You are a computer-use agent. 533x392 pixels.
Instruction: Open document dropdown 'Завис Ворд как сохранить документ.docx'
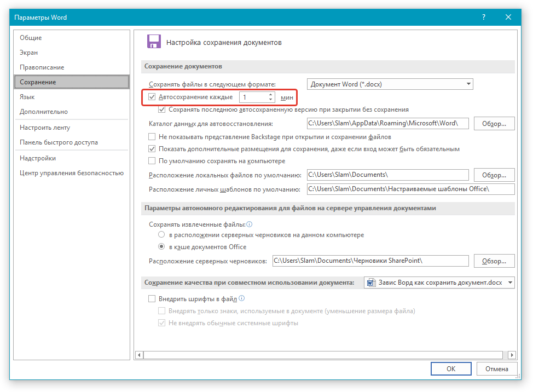tap(439, 283)
